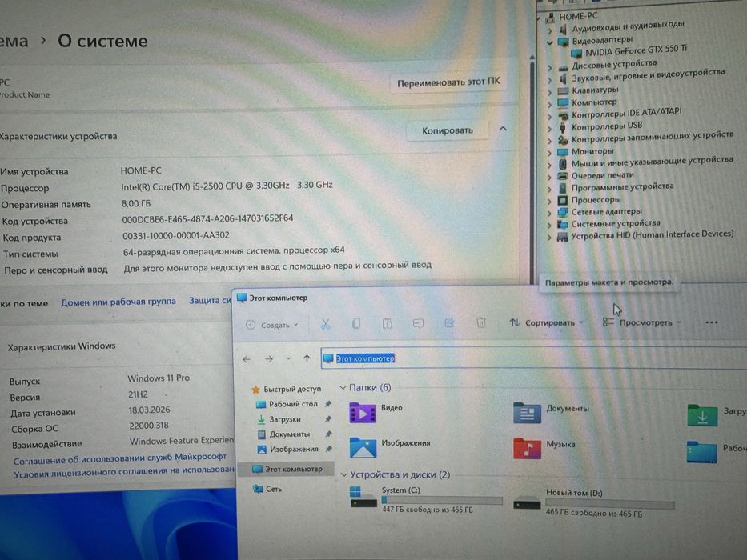Open the Изображения folder in the Папки section
Screen dimensions: 747x560
pyautogui.click(x=363, y=448)
